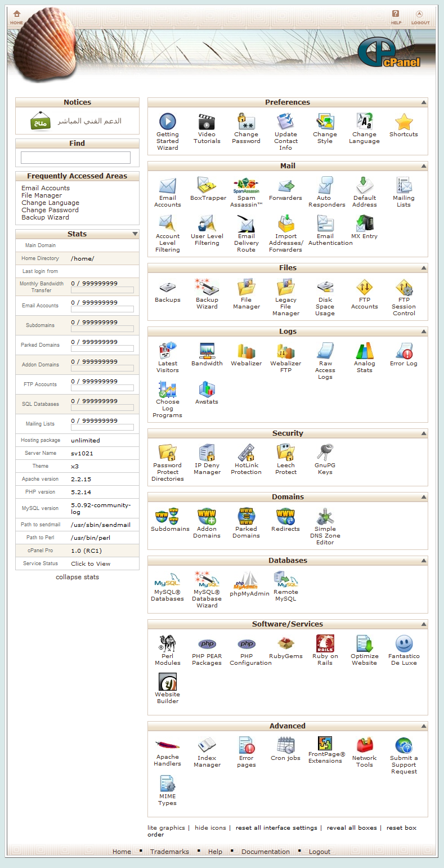444x868 pixels.
Task: Open Change Password in Preferences
Action: [246, 122]
